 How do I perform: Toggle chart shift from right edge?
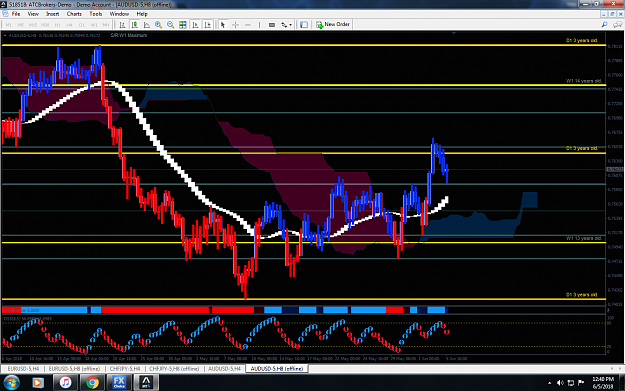(207, 25)
